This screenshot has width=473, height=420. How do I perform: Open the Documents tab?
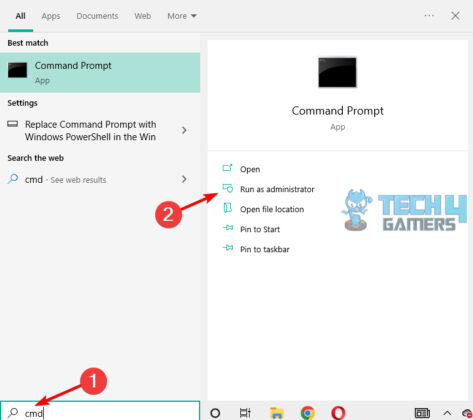[97, 16]
